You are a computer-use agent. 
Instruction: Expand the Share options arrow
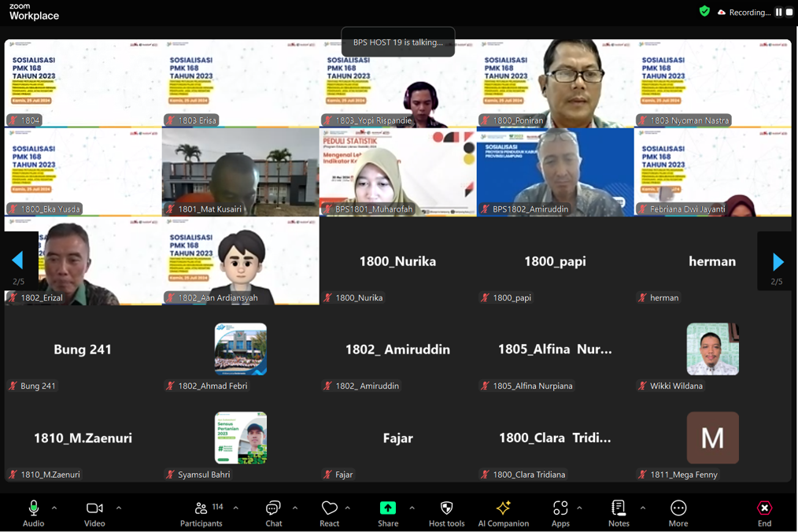(x=412, y=508)
